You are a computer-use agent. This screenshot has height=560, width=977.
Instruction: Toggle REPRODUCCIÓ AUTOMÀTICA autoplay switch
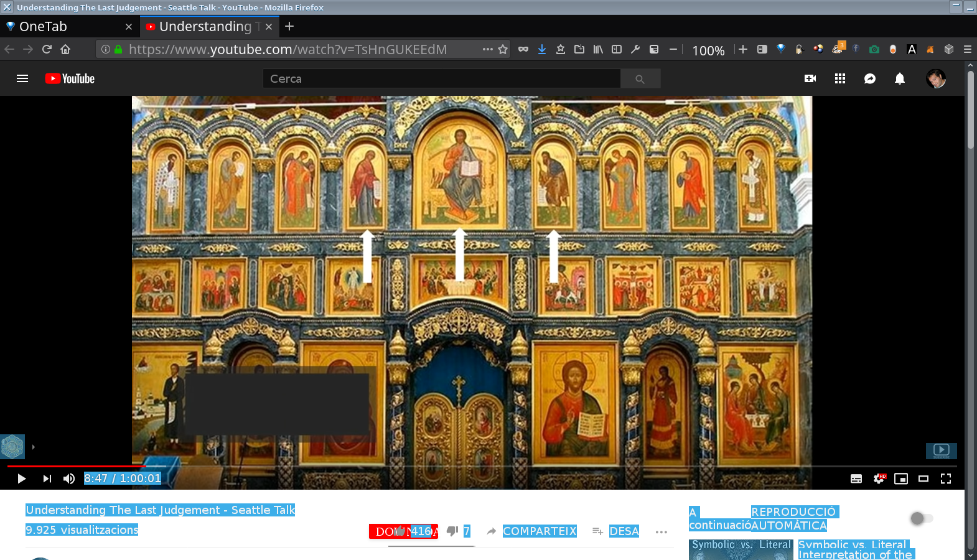[x=922, y=518]
